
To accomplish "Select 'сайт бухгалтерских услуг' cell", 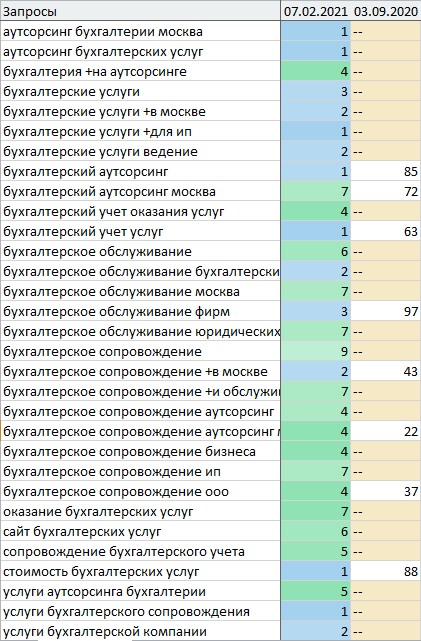I will 140,532.
